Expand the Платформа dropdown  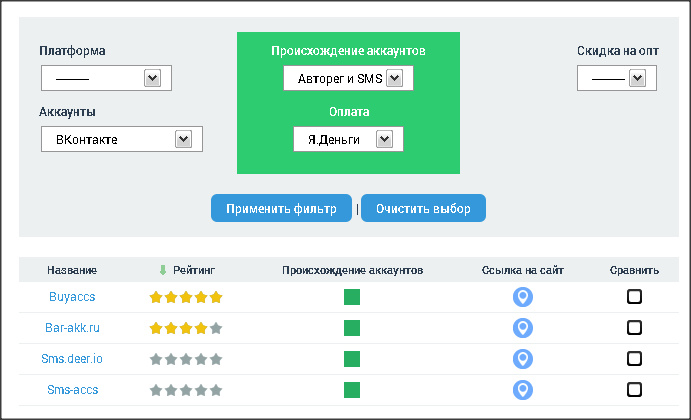[106, 78]
